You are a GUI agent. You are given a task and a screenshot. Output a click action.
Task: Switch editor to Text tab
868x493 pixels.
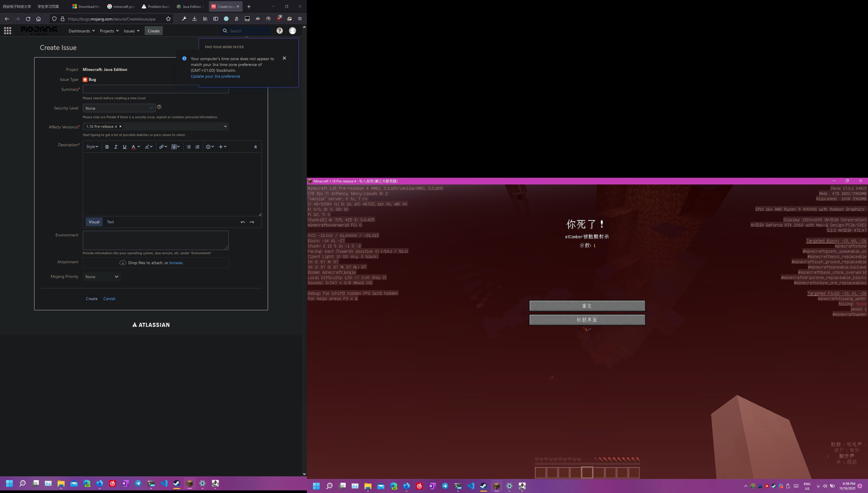coord(110,222)
